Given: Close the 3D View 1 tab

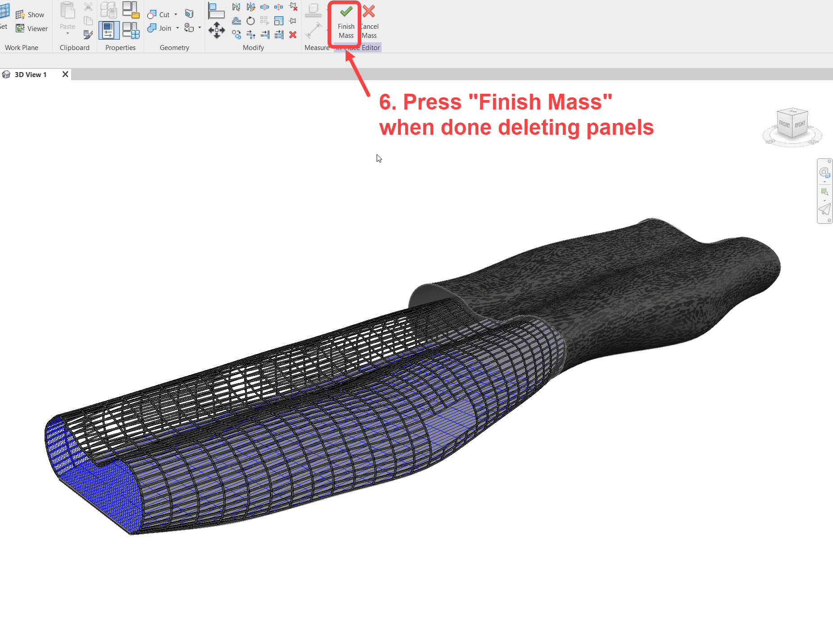Looking at the screenshot, I should click(x=64, y=74).
